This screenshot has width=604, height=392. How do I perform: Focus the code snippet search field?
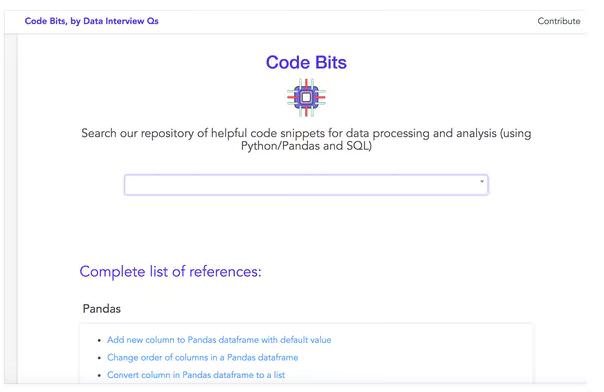coord(306,185)
